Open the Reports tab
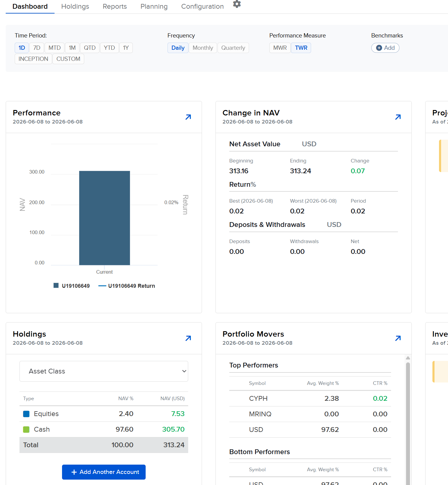448x485 pixels. coord(115,7)
